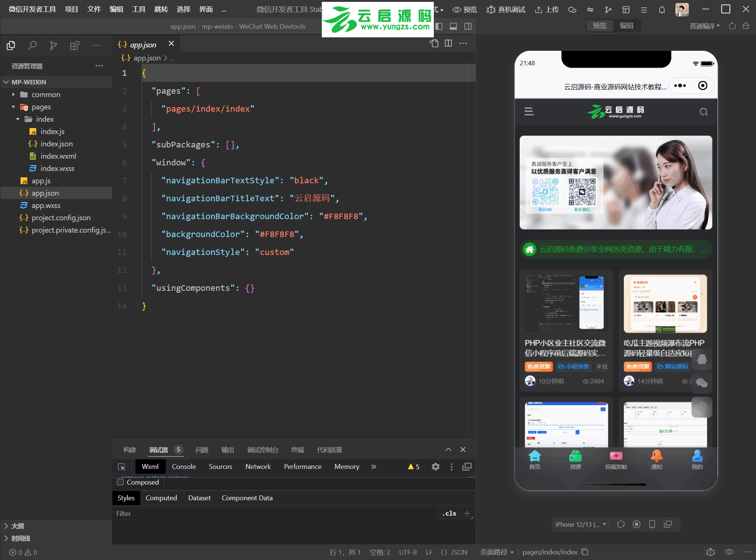This screenshot has height=560, width=756.
Task: Open the 工具 menu
Action: click(x=139, y=9)
